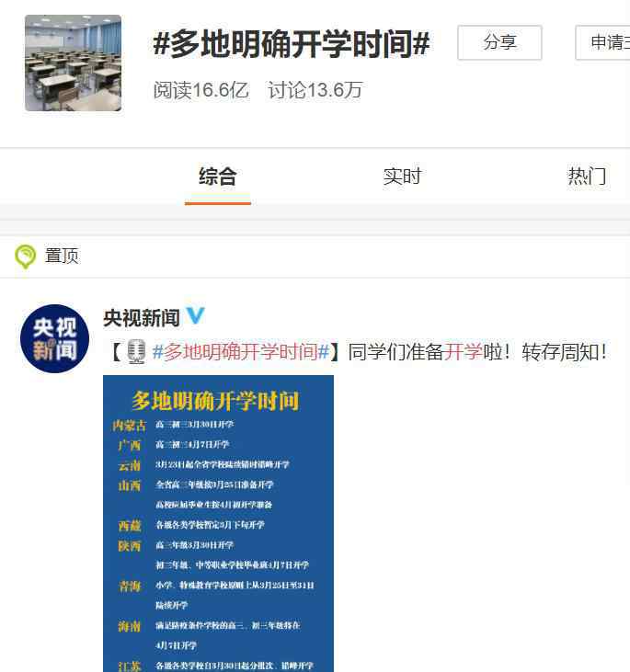Open the blue 多地明确开学时间 infographic image
This screenshot has width=630, height=672.
(218, 523)
